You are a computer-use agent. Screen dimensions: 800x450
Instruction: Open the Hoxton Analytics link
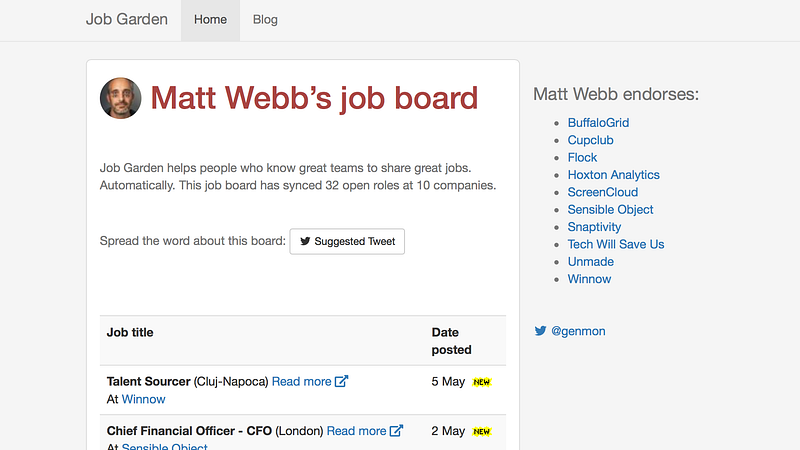click(x=613, y=175)
